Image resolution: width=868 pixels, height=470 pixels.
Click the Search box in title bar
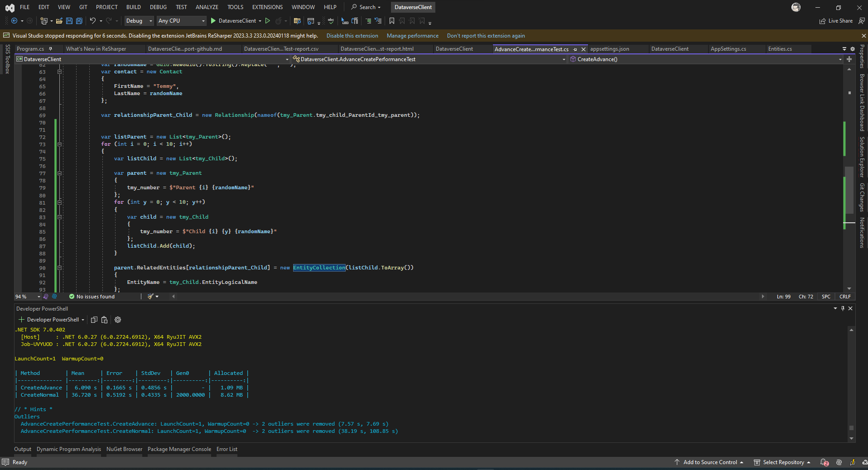[366, 7]
